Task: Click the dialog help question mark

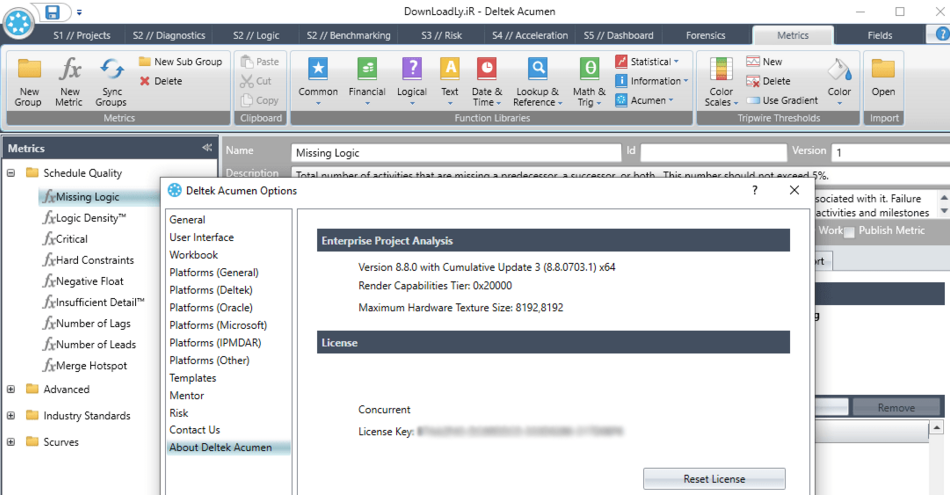Action: pos(754,190)
